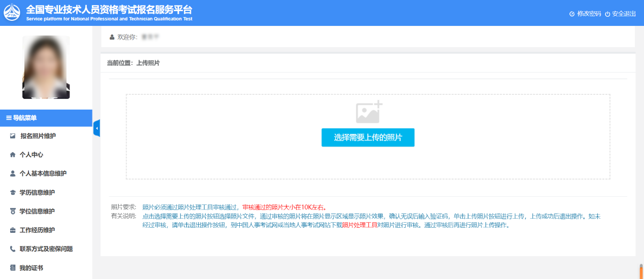Click the platform logo in the header
Screen dimensions: 644x279
(12, 13)
